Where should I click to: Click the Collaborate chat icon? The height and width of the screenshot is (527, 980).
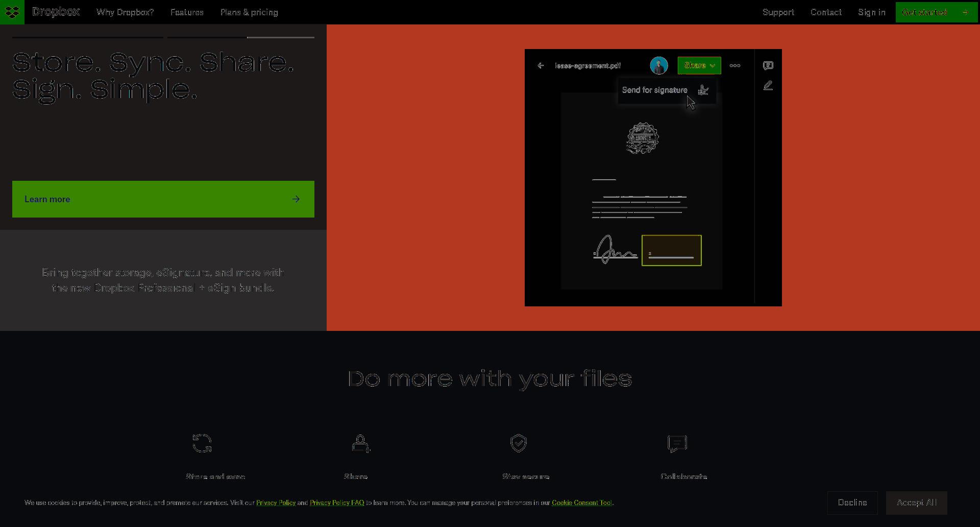[677, 444]
